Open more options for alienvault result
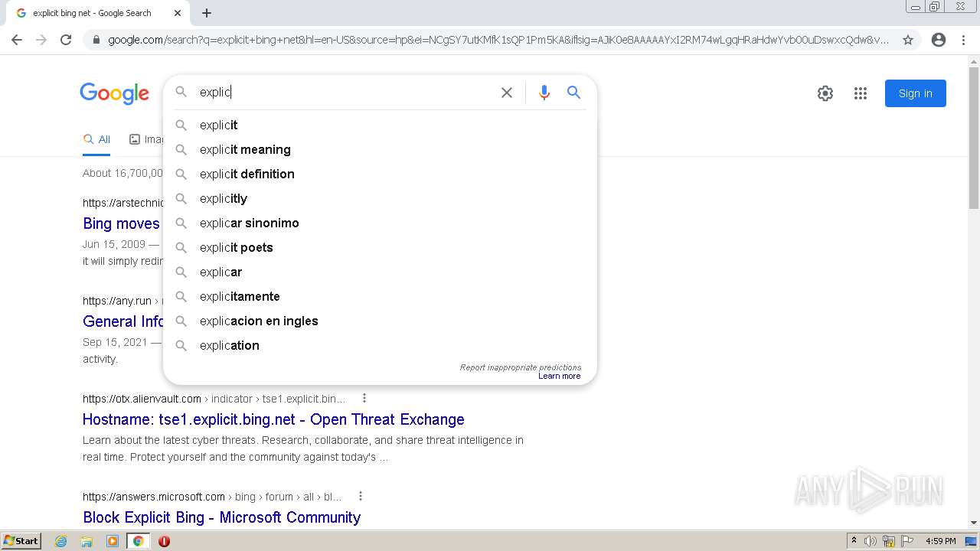The image size is (980, 551). (364, 398)
